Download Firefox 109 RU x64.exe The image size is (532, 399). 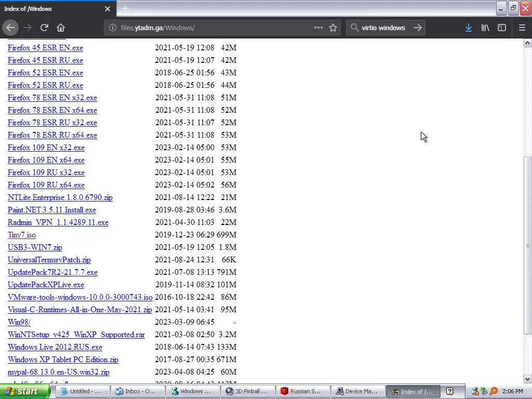pyautogui.click(x=46, y=185)
